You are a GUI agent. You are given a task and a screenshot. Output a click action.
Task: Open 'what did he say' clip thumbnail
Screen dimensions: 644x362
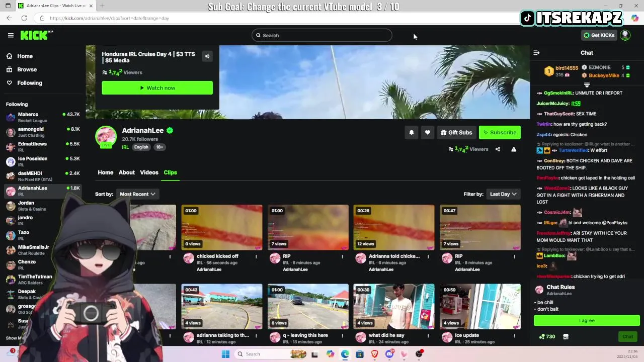click(394, 307)
